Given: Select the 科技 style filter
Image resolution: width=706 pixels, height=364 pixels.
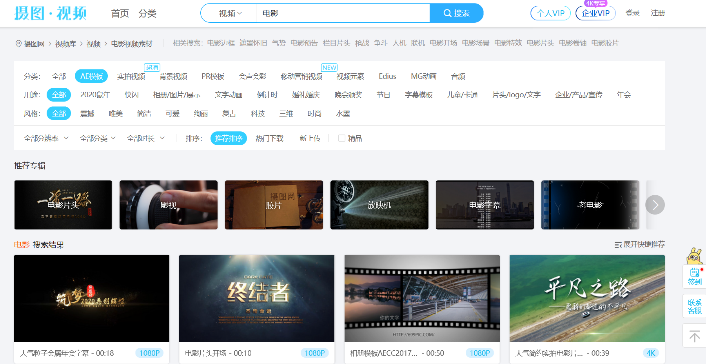Looking at the screenshot, I should pyautogui.click(x=258, y=114).
